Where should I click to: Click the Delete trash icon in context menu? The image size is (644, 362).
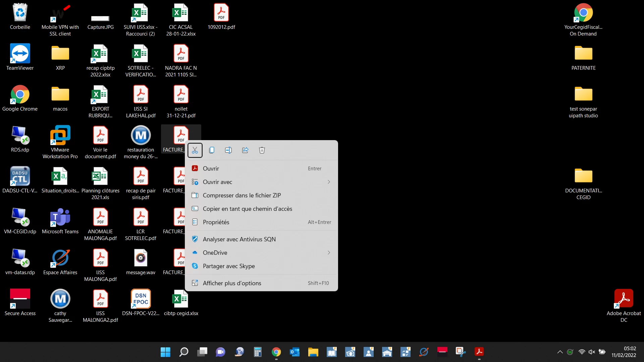262,150
